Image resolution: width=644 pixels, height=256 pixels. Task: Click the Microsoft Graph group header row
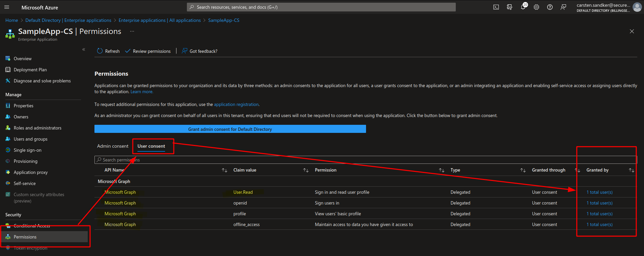click(365, 181)
